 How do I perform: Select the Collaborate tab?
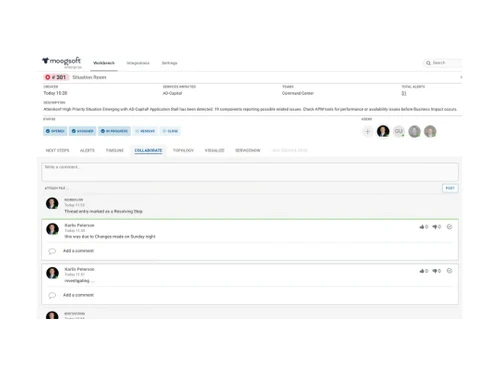pyautogui.click(x=148, y=151)
